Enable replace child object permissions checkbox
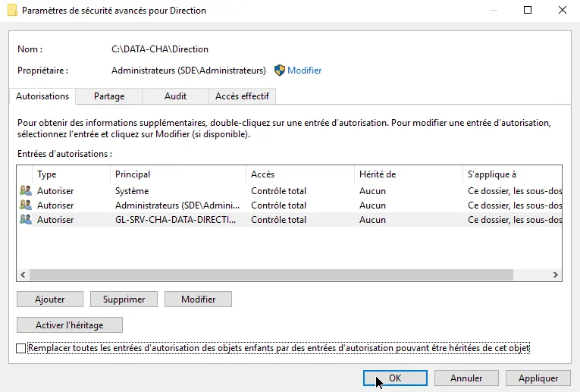The image size is (580, 392). [20, 349]
